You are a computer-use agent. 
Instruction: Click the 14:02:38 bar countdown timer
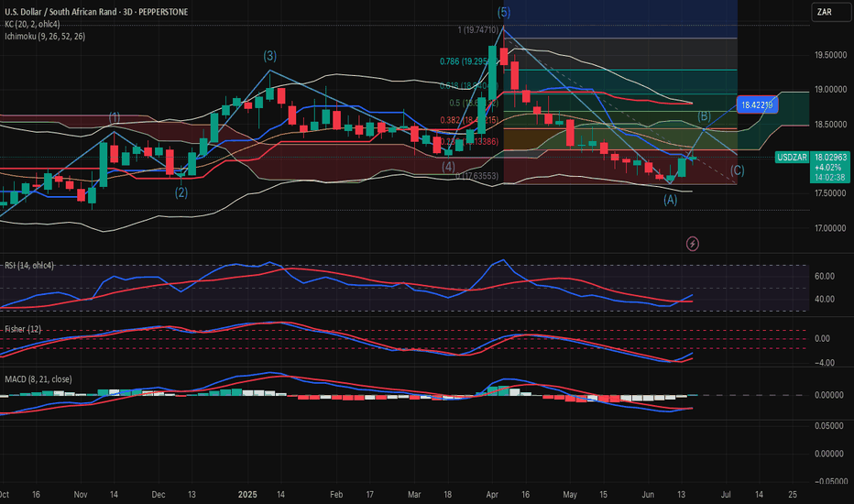830,177
